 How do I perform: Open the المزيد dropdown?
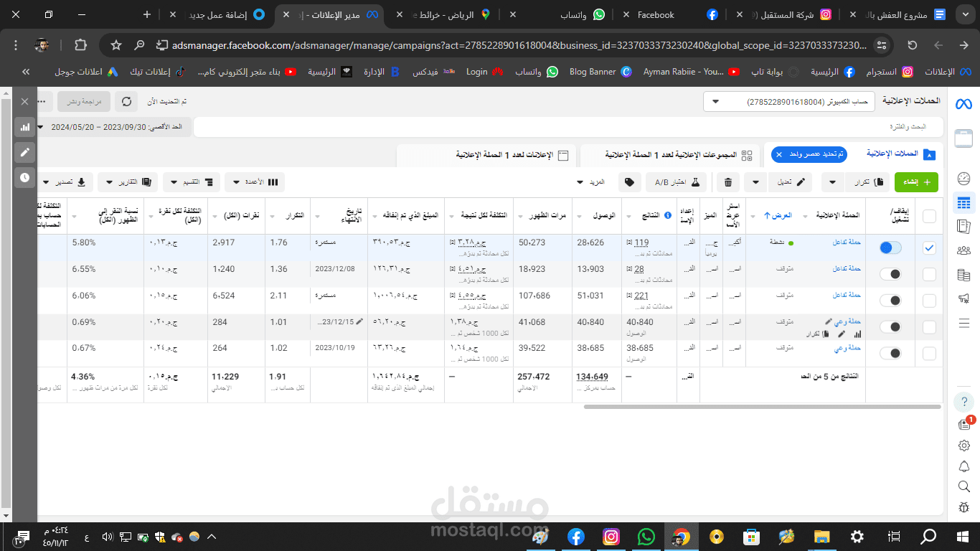591,182
